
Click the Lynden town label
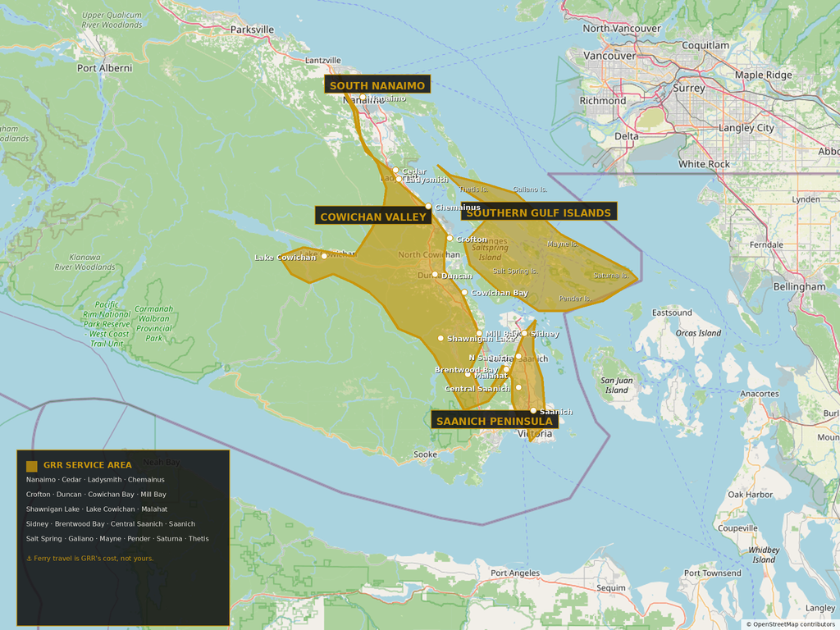[x=806, y=200]
